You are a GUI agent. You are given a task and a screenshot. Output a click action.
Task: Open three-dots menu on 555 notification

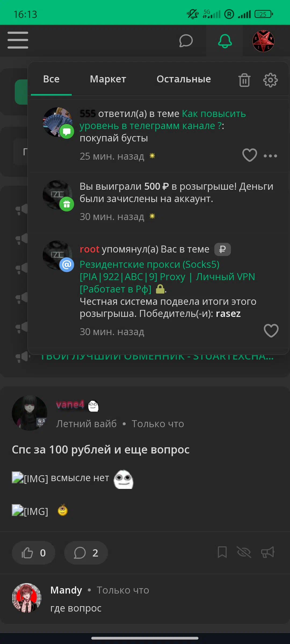point(270,156)
